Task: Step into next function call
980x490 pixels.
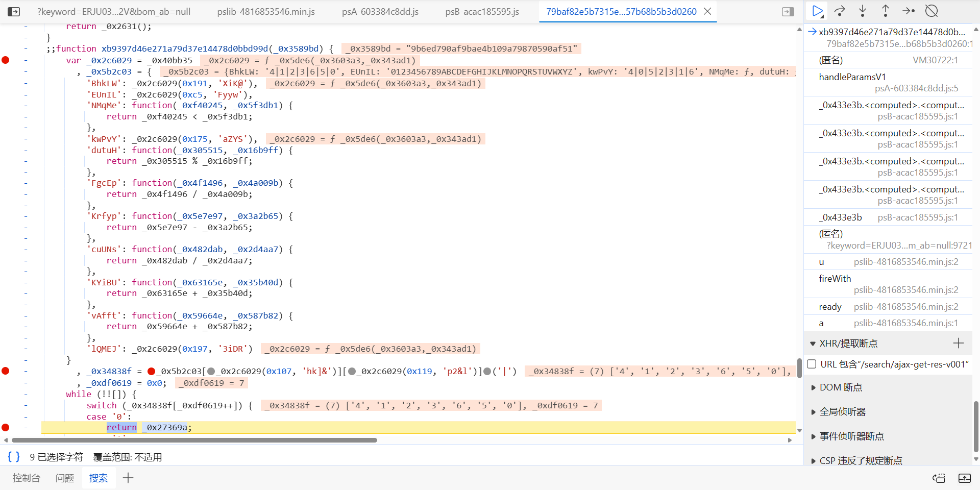Action: click(863, 11)
